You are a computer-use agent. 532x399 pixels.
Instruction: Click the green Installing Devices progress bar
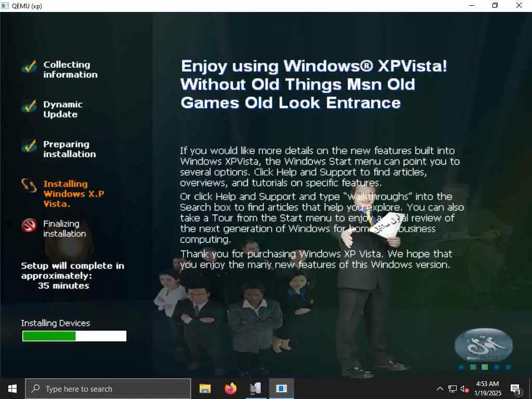tap(74, 336)
